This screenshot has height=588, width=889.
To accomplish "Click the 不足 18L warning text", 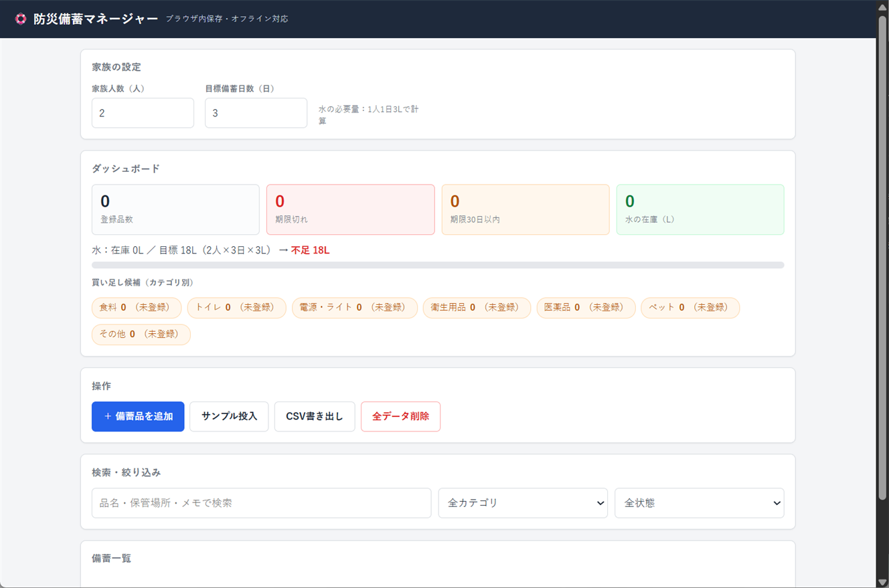I will (310, 250).
